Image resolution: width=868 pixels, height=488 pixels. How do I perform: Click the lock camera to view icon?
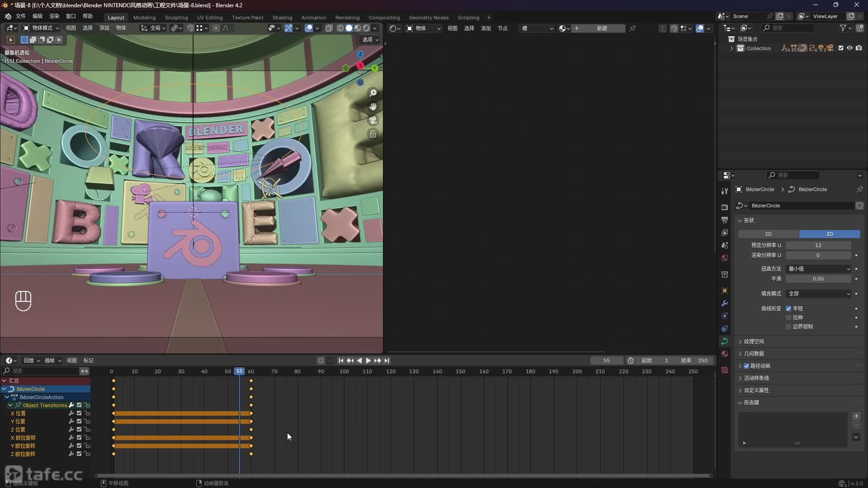click(x=373, y=134)
